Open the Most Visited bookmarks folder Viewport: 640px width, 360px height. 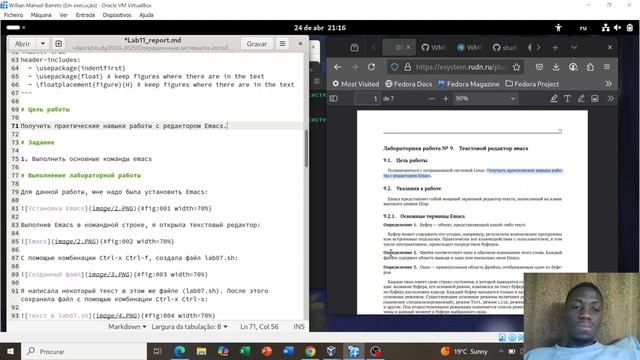(355, 84)
